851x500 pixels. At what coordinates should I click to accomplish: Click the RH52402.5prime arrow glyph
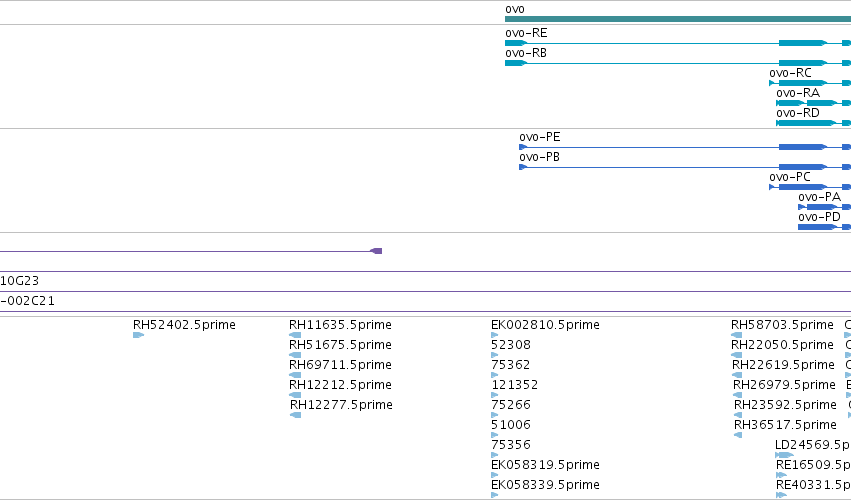[x=138, y=335]
